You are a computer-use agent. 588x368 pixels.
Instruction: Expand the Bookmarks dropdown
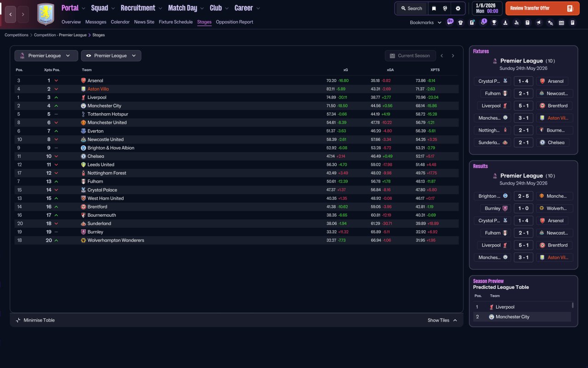tap(426, 23)
